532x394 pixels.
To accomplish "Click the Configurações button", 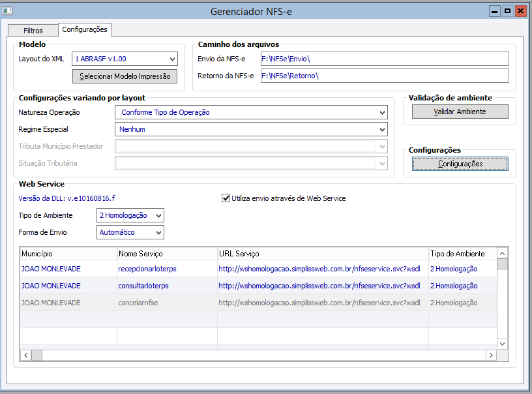I will 460,164.
